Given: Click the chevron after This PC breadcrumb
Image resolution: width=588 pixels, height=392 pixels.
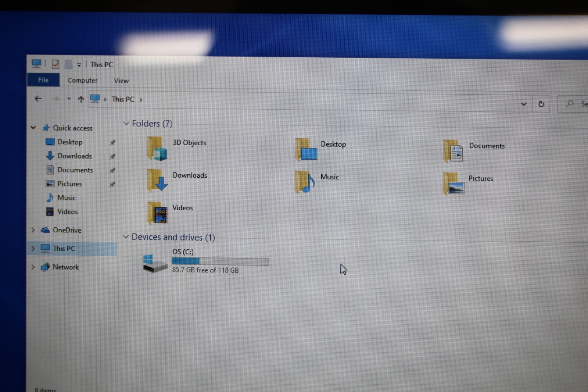Looking at the screenshot, I should click(141, 100).
